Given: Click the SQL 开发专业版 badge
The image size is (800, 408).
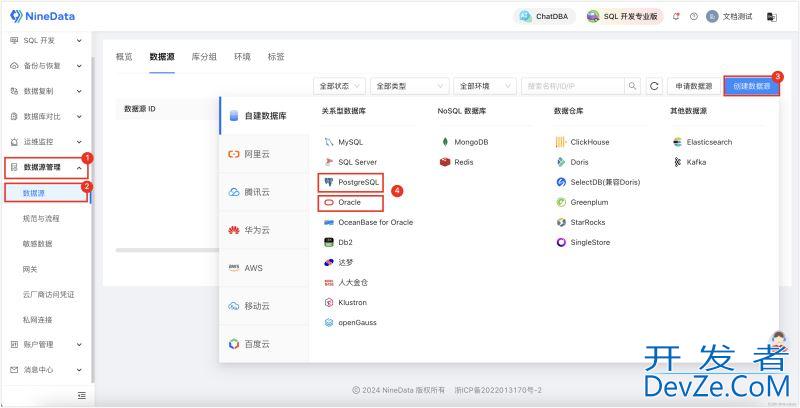Looking at the screenshot, I should pyautogui.click(x=624, y=17).
